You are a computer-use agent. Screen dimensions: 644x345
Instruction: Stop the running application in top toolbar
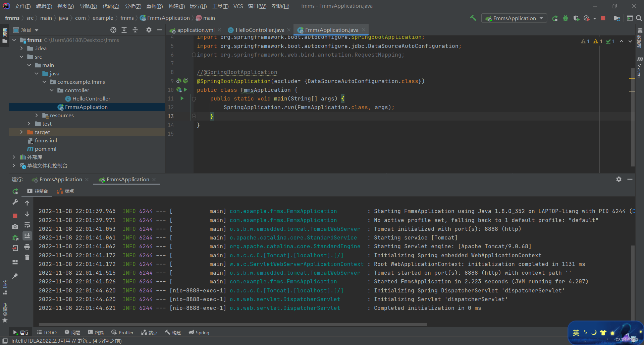(603, 18)
